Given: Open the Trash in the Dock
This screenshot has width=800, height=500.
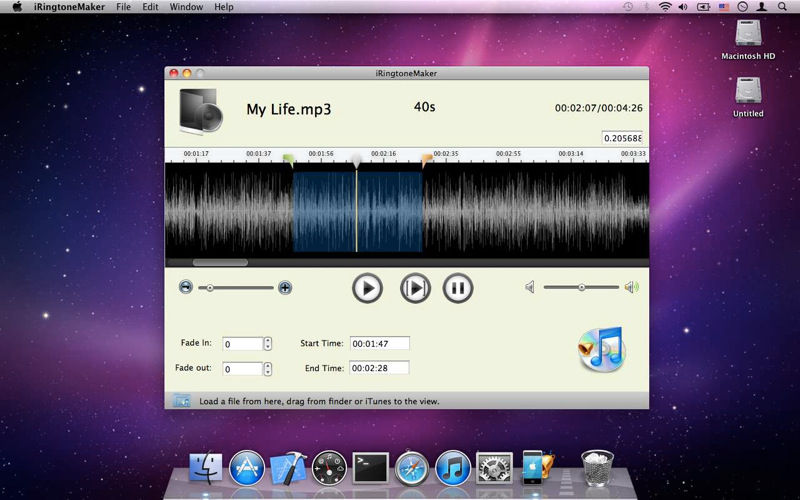Looking at the screenshot, I should click(597, 468).
